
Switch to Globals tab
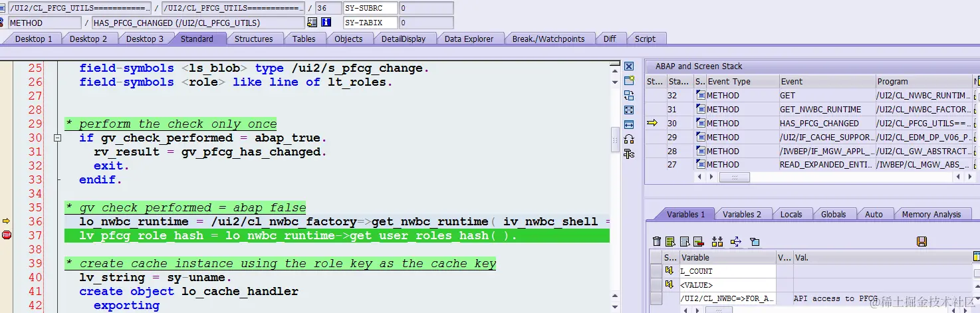[x=833, y=214]
